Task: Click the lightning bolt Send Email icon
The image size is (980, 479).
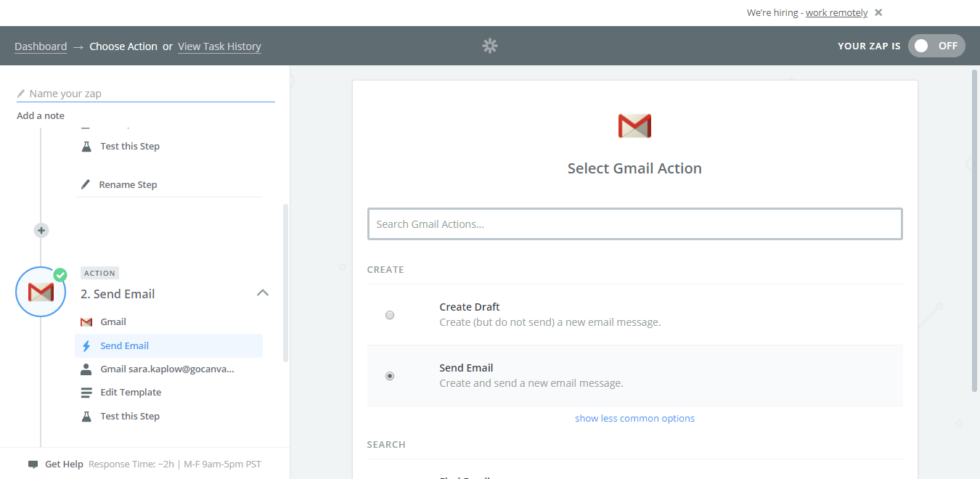Action: [86, 346]
